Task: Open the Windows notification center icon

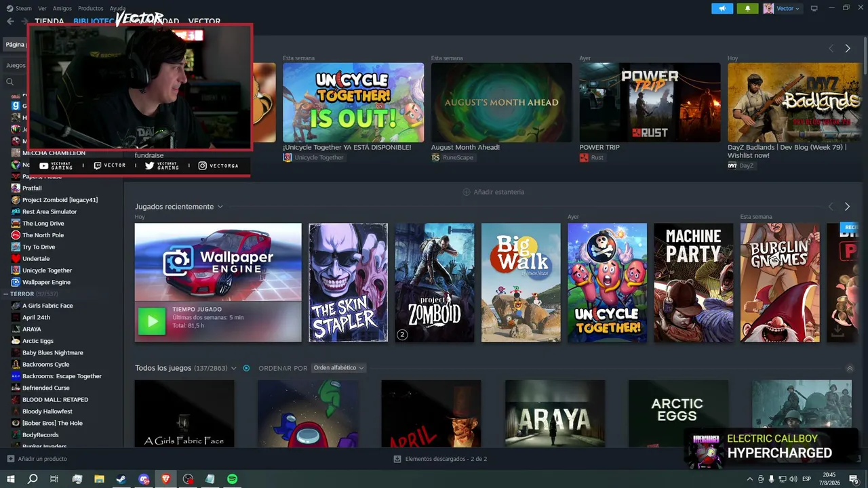Action: click(x=854, y=479)
